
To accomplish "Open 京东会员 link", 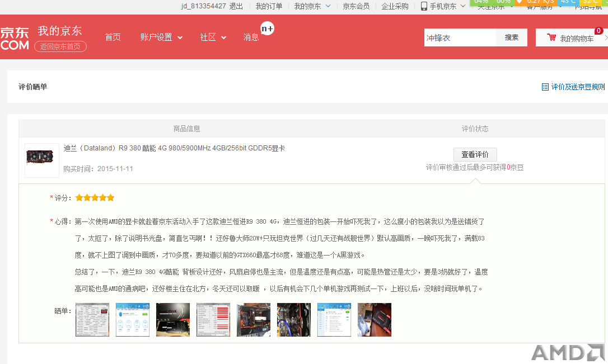I will coord(356,6).
